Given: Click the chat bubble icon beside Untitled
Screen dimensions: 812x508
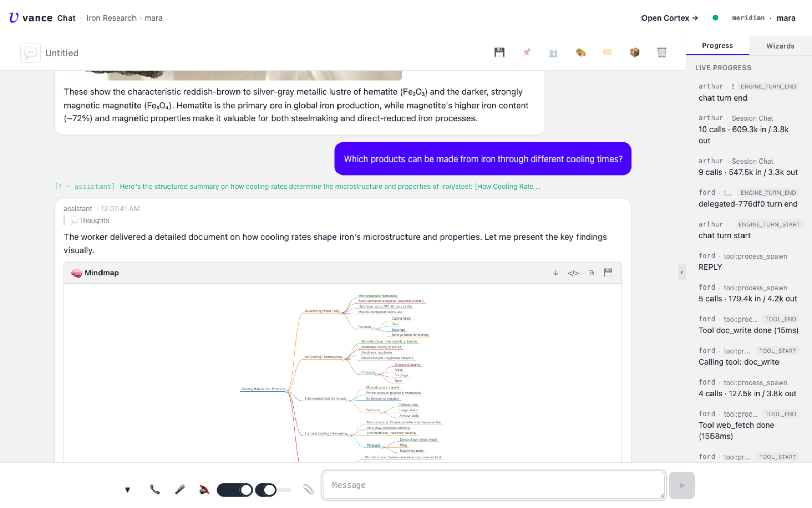Looking at the screenshot, I should 30,53.
